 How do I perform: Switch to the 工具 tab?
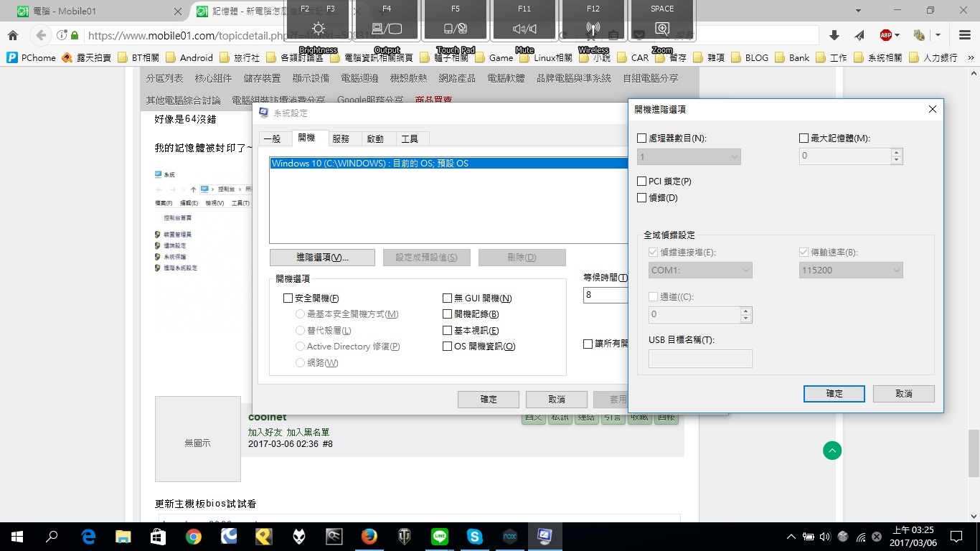tap(410, 138)
